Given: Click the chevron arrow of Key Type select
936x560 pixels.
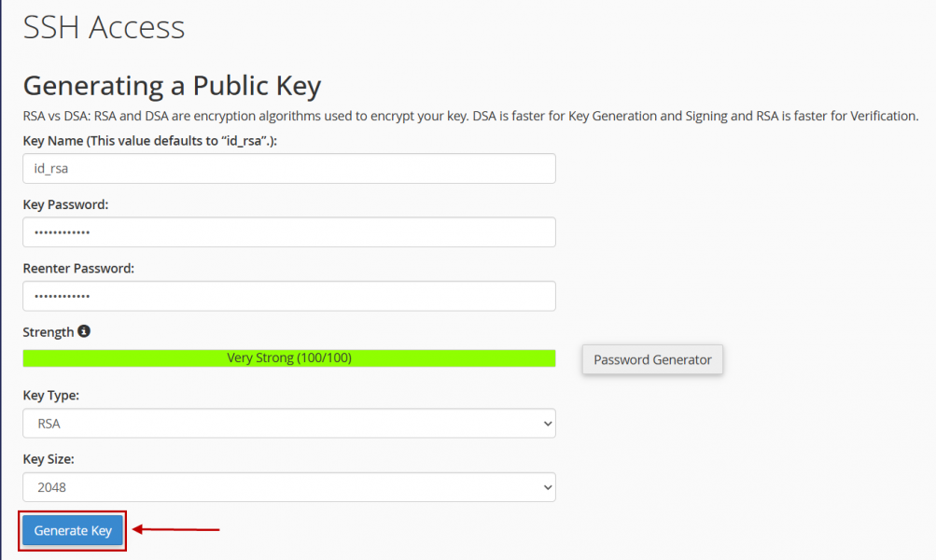Looking at the screenshot, I should (548, 424).
